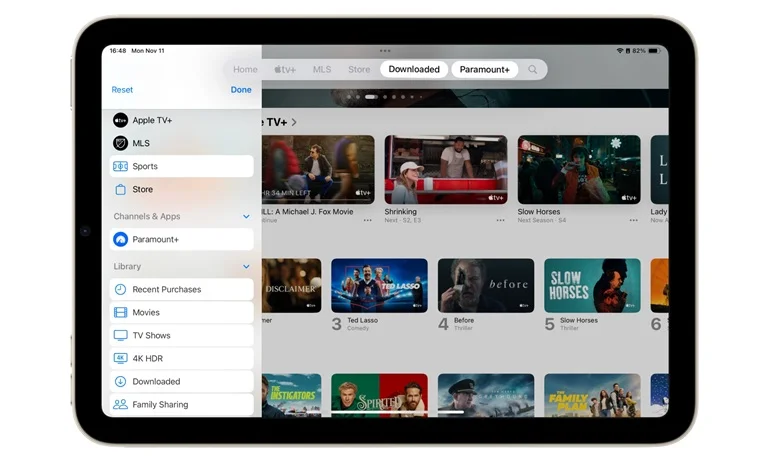Open The Family Plan thumbnail

pyautogui.click(x=592, y=396)
